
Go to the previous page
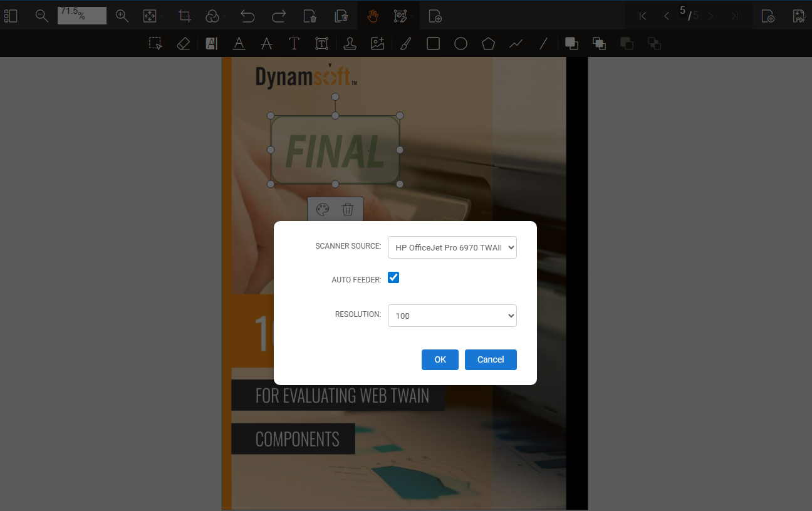click(666, 16)
